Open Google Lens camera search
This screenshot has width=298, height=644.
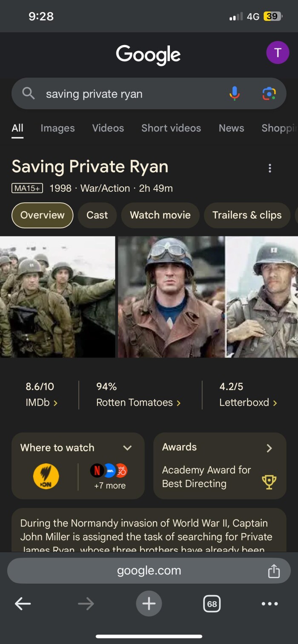click(269, 93)
